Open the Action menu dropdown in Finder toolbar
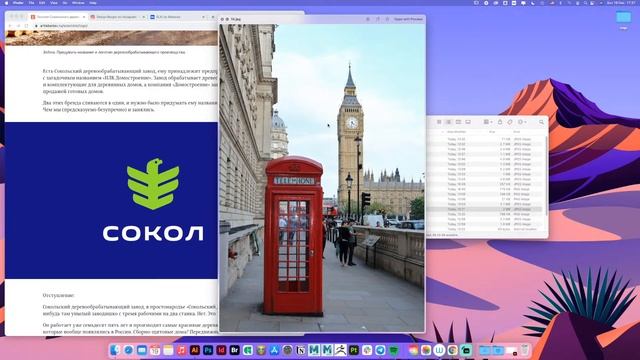 pyautogui.click(x=522, y=122)
